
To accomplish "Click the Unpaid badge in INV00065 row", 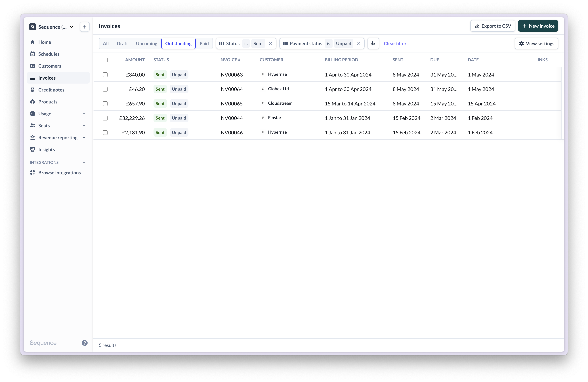I will click(179, 104).
